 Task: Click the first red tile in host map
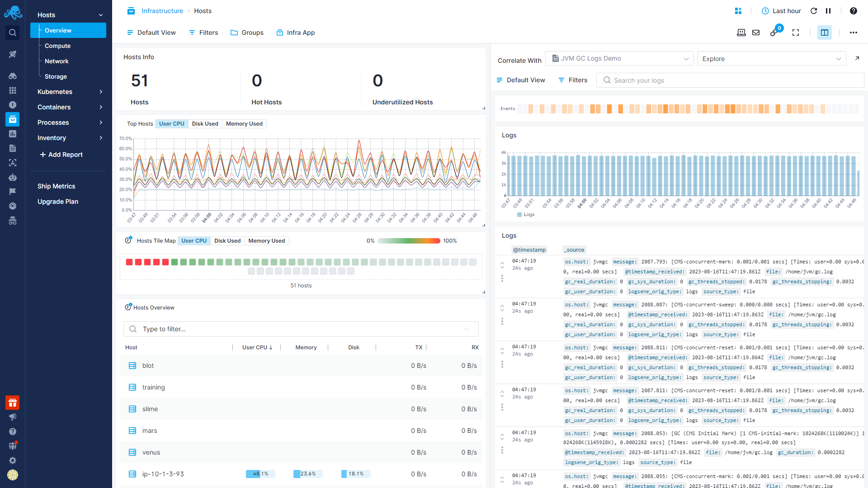[x=129, y=262]
